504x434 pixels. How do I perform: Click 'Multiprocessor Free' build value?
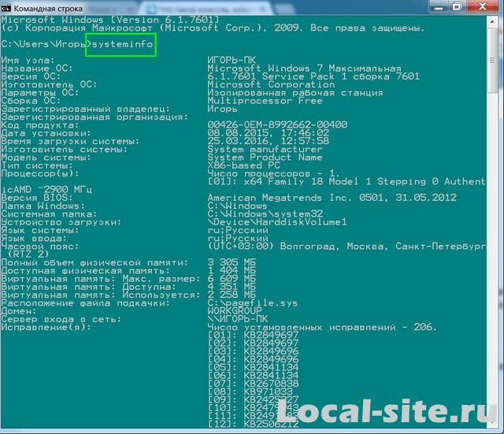pyautogui.click(x=265, y=101)
